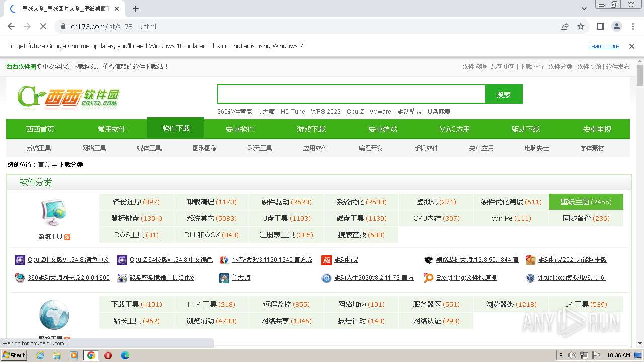
Task: Open the 游戏下载 nav tab
Action: click(311, 129)
